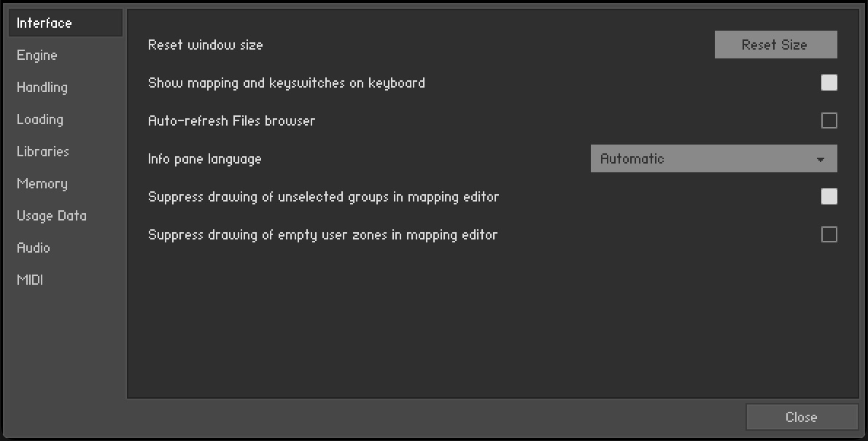
Task: Click the "Reset window size" label text
Action: tap(205, 45)
